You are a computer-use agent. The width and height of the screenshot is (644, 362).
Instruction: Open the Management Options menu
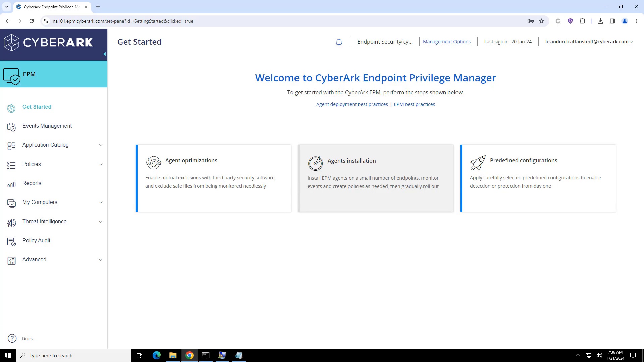pos(447,41)
